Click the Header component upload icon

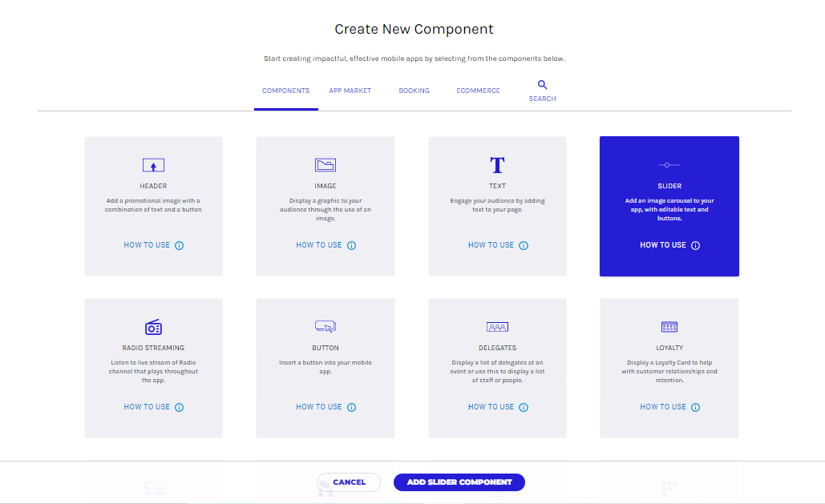153,165
